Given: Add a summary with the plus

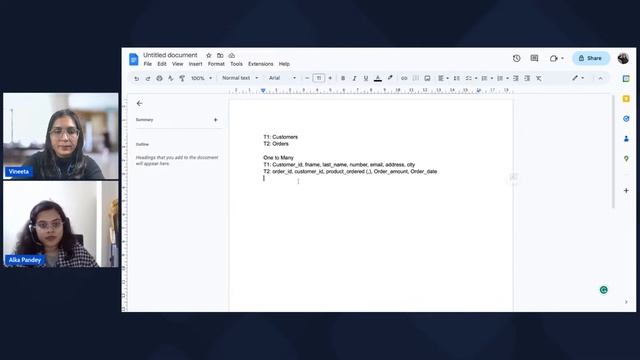Looking at the screenshot, I should tap(216, 120).
